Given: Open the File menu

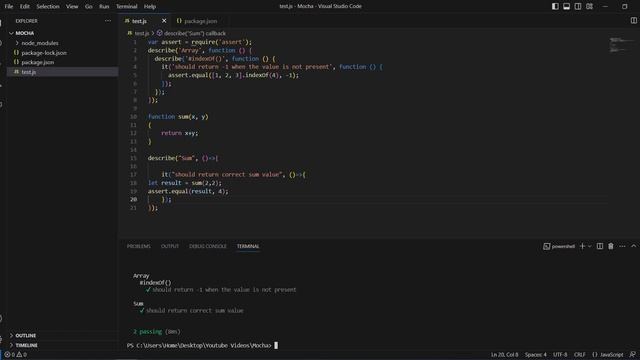Looking at the screenshot, I should click(9, 6).
